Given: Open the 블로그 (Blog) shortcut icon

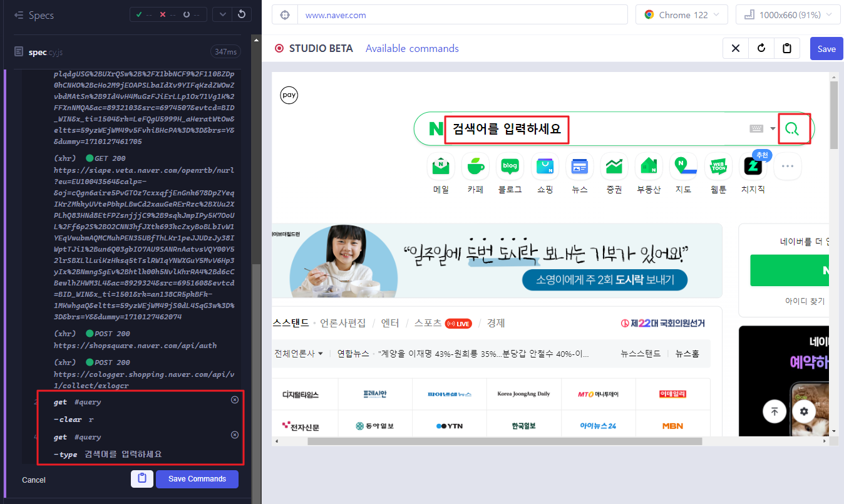Looking at the screenshot, I should (x=510, y=166).
